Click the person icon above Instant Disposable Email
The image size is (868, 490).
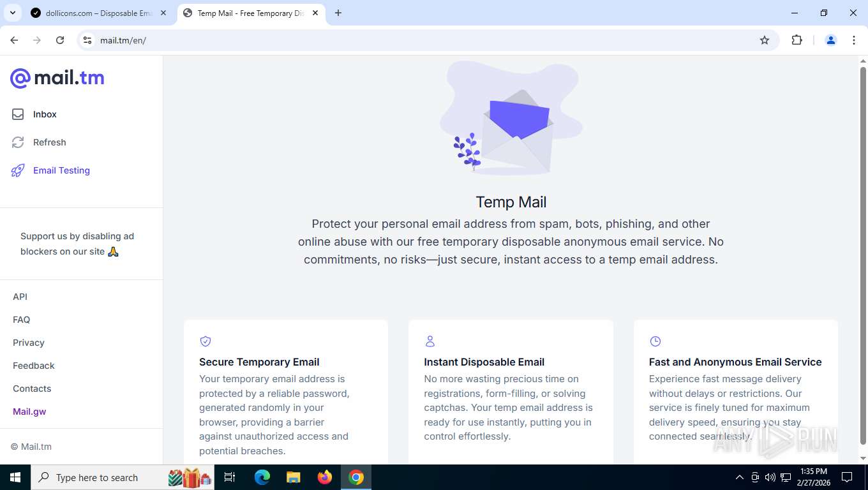point(430,341)
